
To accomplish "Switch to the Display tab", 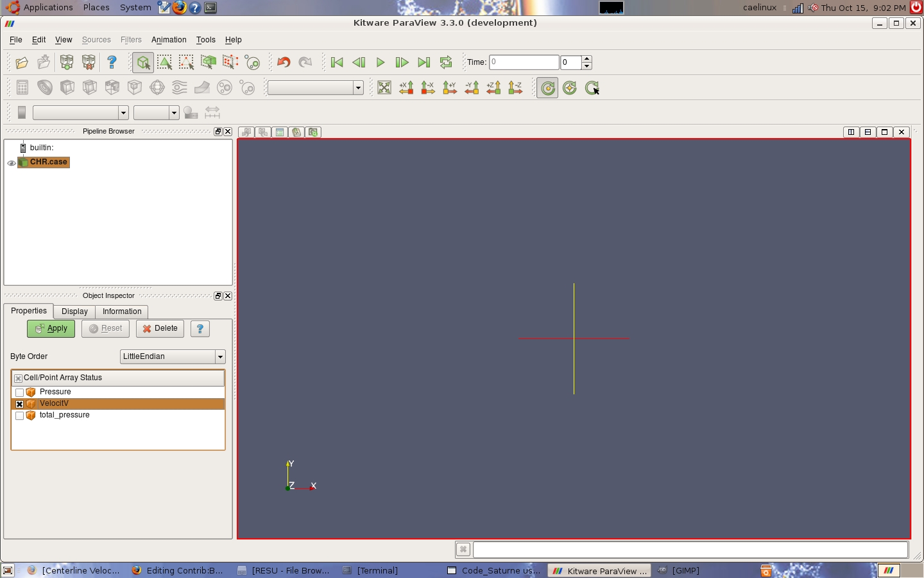I will [x=74, y=311].
